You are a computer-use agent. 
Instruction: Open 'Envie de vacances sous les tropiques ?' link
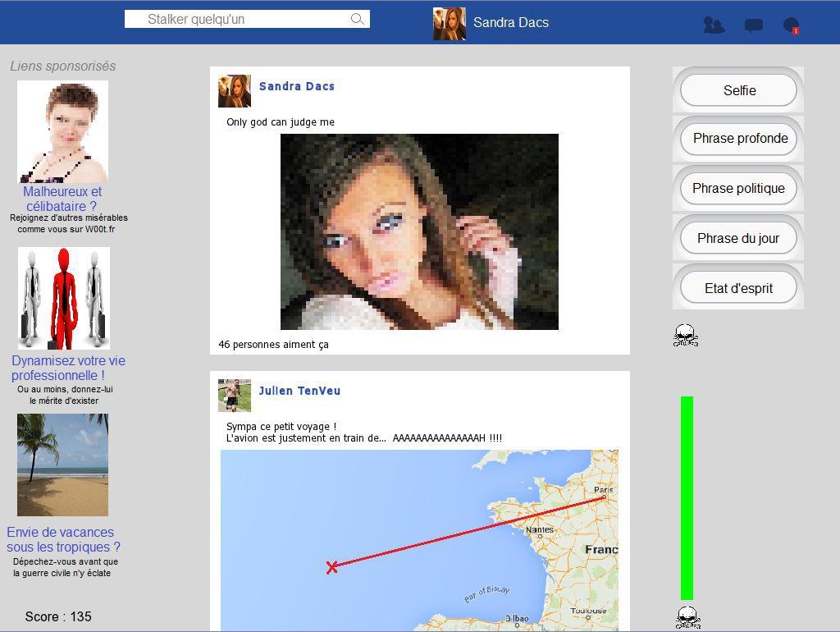point(63,539)
